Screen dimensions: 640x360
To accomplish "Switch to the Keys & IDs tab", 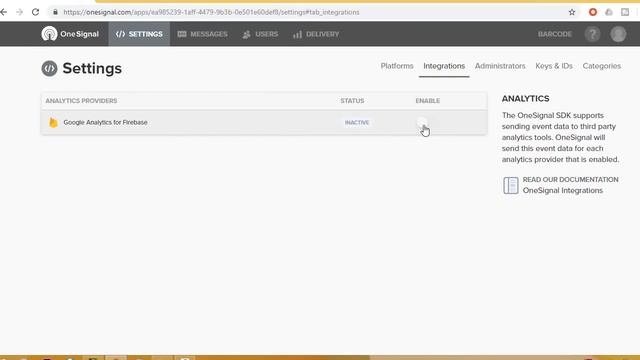I will [x=554, y=66].
